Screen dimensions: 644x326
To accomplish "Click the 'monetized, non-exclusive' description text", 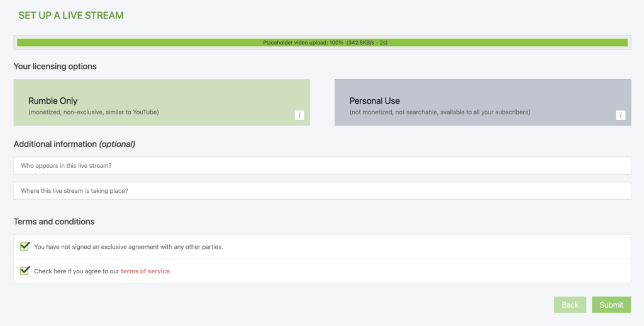I will 93,112.
